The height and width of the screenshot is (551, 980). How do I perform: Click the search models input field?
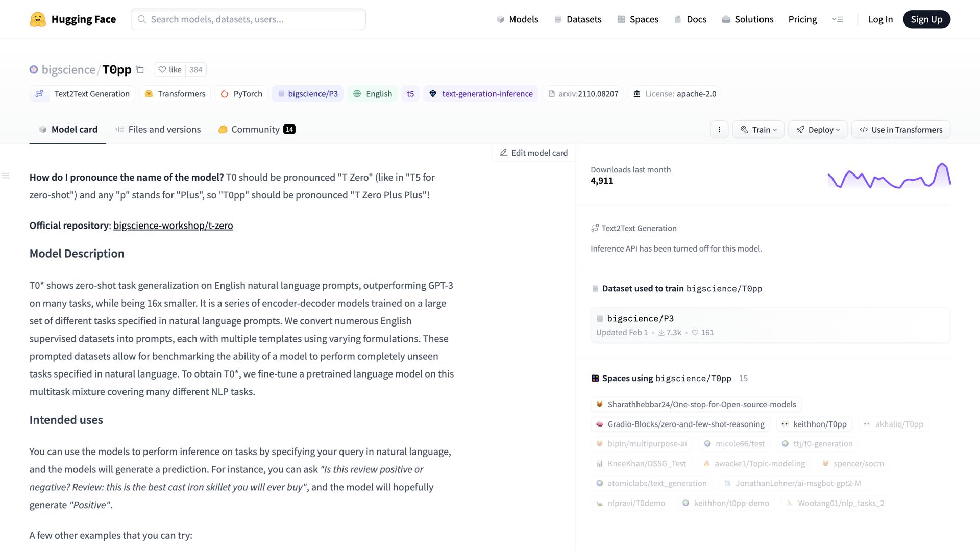[x=248, y=19]
